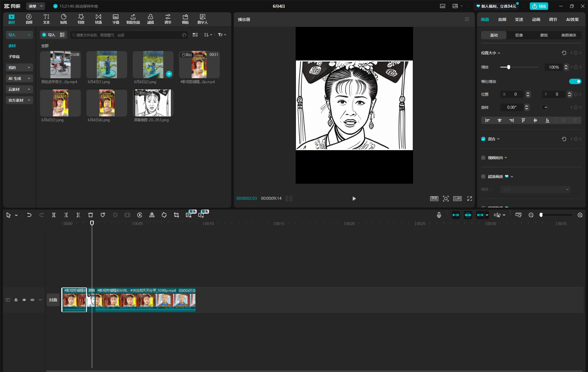Enable the 超清画质 checkbox
The width and height of the screenshot is (588, 372).
pyautogui.click(x=483, y=177)
